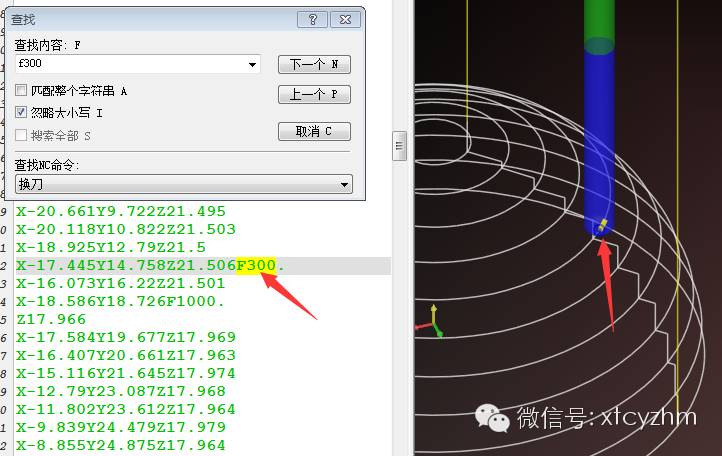The image size is (722, 456).
Task: Click the X-17.445Y14.758Z21.506 coordinates on highlighted line
Action: point(126,265)
